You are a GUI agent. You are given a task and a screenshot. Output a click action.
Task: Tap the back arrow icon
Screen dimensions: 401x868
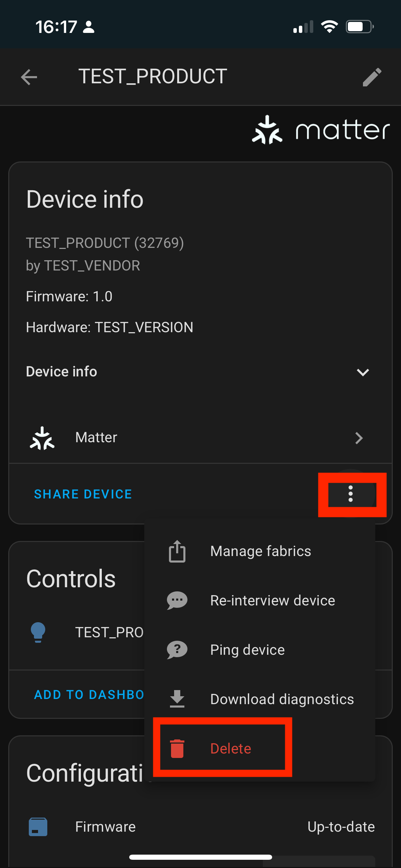pos(29,77)
